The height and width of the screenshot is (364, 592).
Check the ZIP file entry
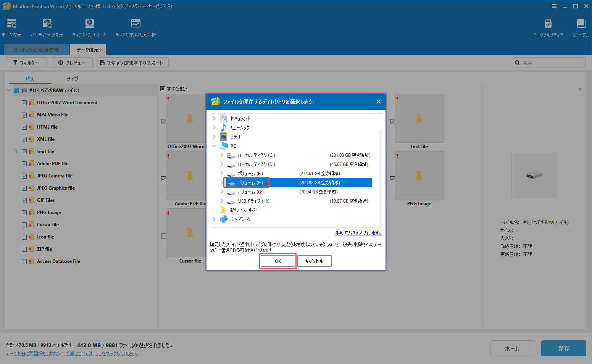pos(24,249)
